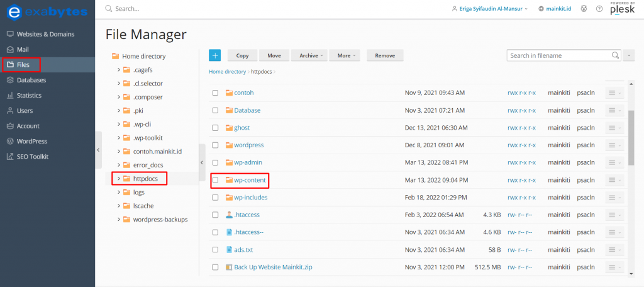
Task: Open row menu for ads.txt
Action: [x=614, y=250]
